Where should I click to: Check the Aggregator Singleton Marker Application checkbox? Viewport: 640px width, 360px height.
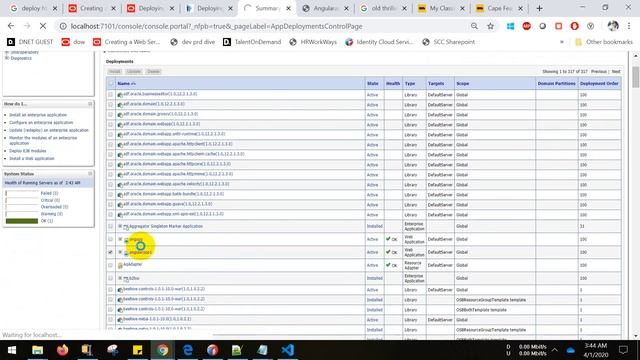click(x=111, y=226)
